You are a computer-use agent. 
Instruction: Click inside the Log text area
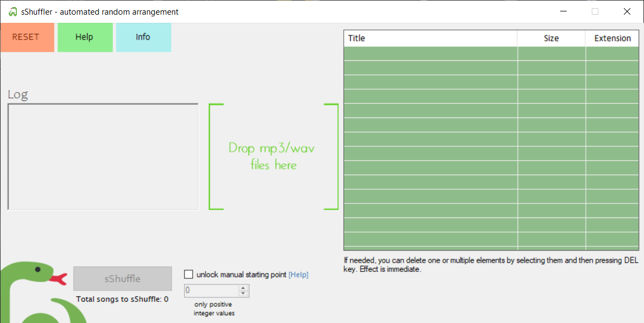[x=103, y=157]
